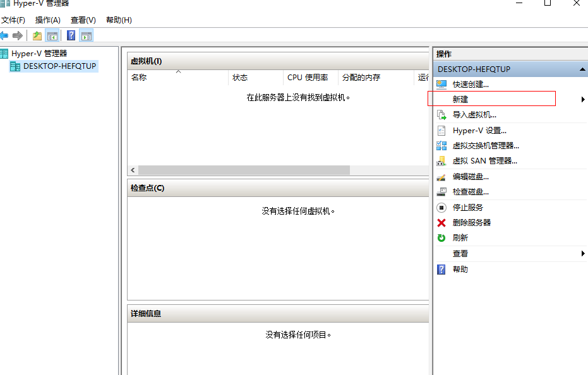
Task: Click the Virtual SAN Manager icon
Action: (x=441, y=161)
